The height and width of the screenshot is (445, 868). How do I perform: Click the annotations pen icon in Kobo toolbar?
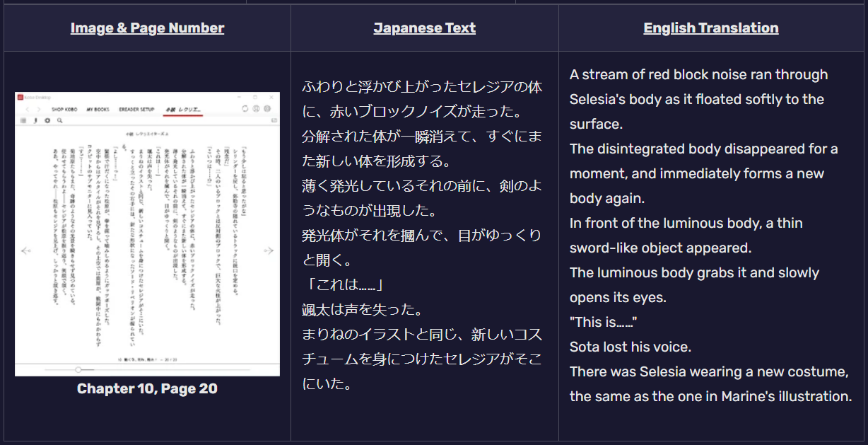[35, 120]
